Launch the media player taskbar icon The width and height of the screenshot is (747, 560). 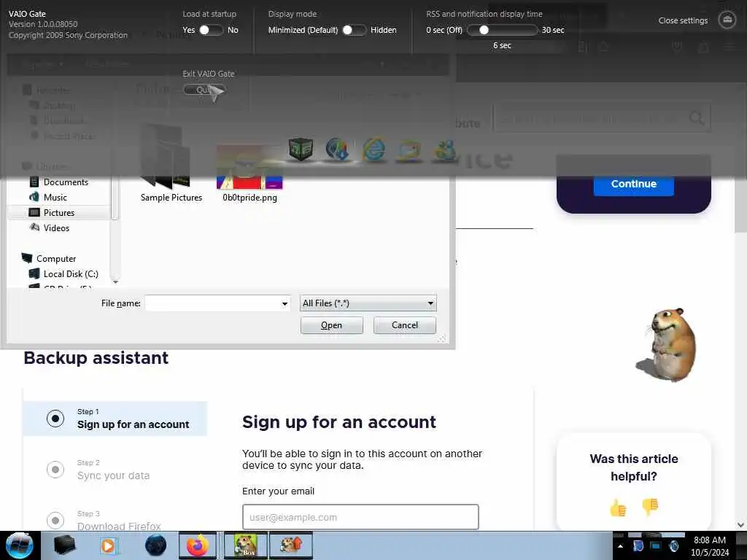click(108, 545)
